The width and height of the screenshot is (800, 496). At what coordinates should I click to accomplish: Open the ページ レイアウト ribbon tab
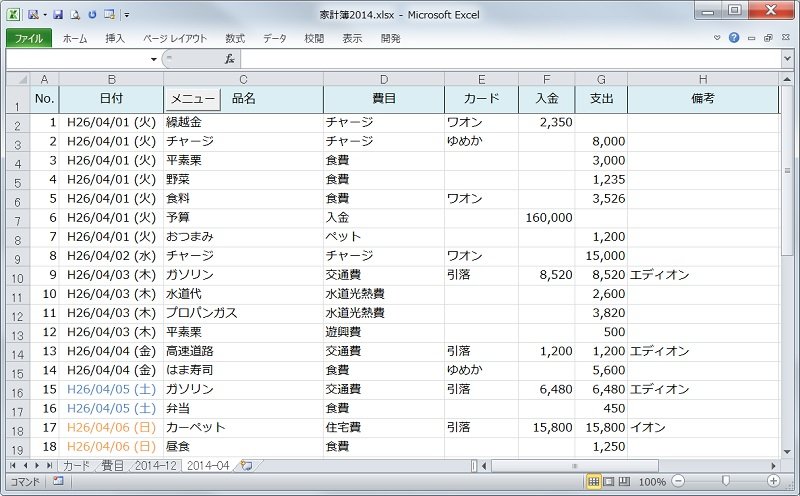(x=175, y=38)
